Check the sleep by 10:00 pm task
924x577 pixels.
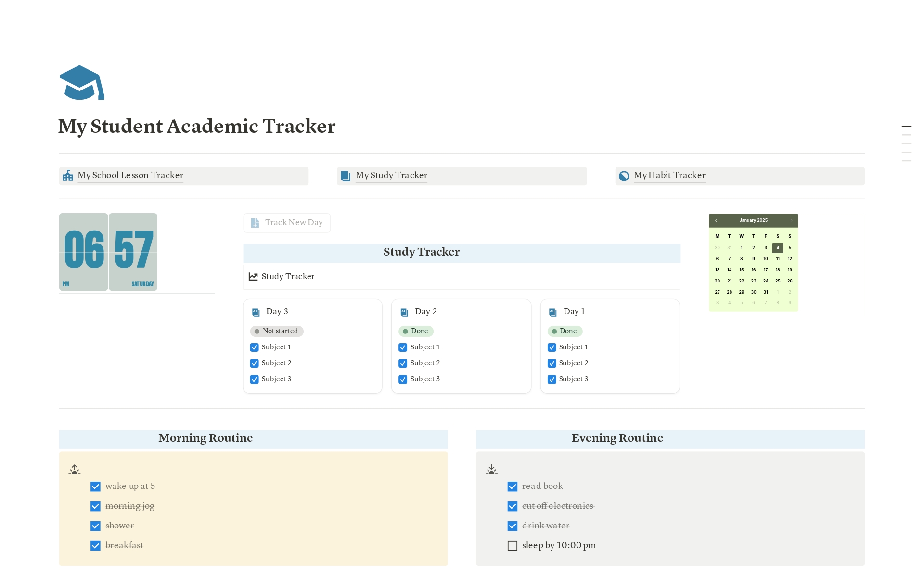pos(512,546)
